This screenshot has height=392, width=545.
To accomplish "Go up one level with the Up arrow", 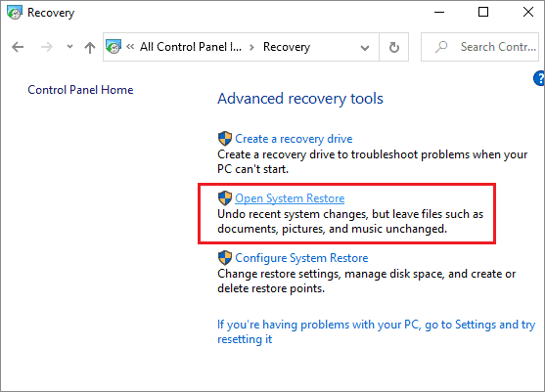I will tap(90, 47).
